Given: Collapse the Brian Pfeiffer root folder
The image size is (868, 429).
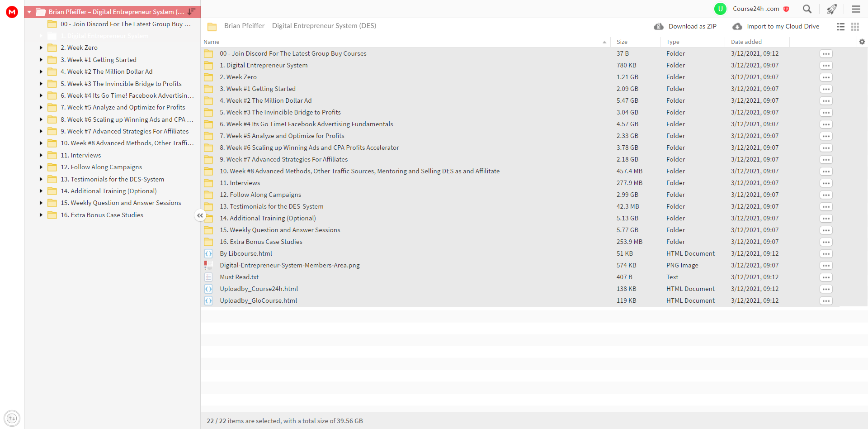Looking at the screenshot, I should pos(29,12).
